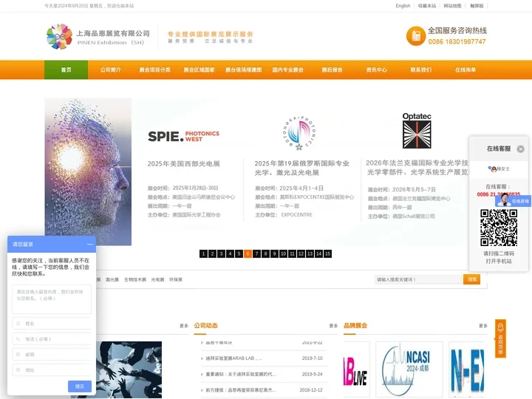Open the 资讯中心 menu item

tap(376, 70)
